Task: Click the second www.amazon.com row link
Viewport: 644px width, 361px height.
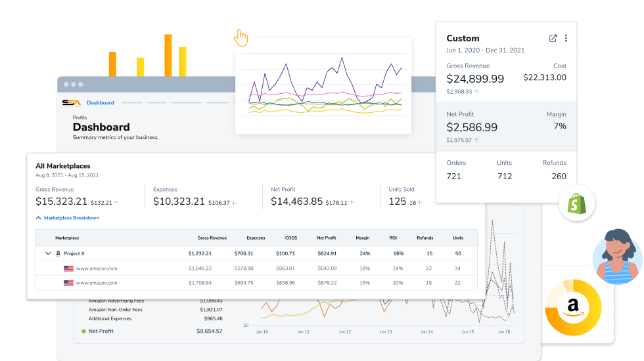Action: pos(97,283)
